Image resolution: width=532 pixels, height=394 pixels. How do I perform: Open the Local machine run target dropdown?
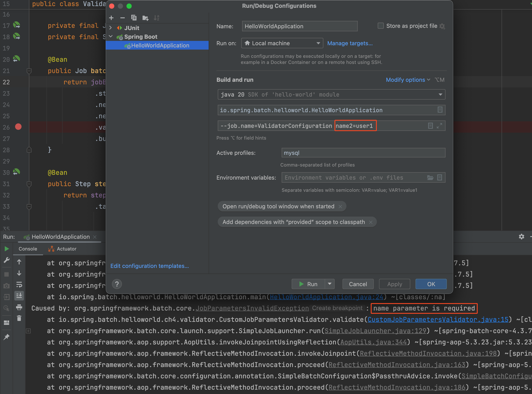pos(282,43)
